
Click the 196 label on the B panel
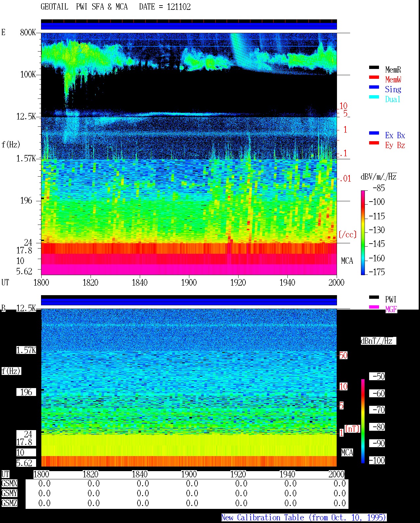click(26, 392)
